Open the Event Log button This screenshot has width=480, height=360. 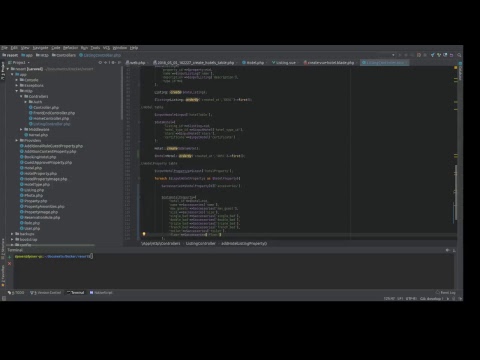446,293
